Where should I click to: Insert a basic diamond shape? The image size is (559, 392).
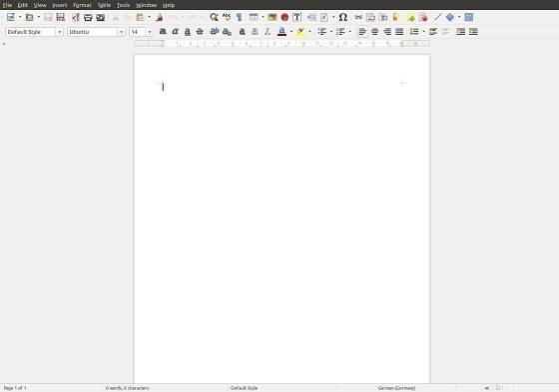pos(450,17)
